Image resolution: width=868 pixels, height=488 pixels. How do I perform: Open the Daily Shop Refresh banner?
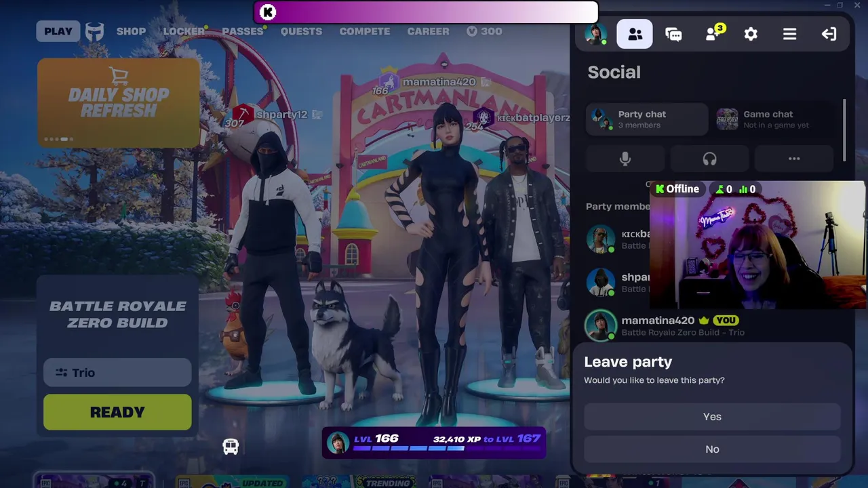(x=119, y=102)
